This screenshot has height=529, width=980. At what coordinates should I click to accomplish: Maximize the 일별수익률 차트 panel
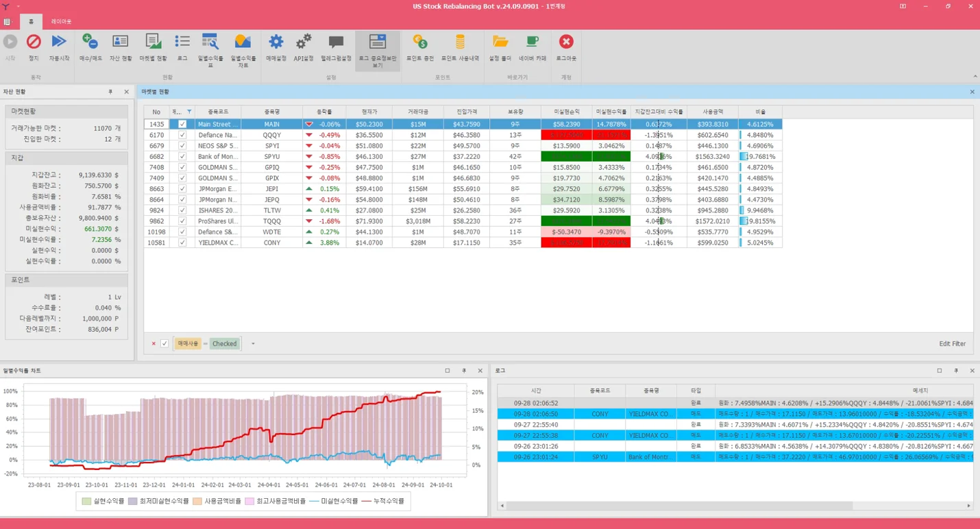tap(448, 371)
